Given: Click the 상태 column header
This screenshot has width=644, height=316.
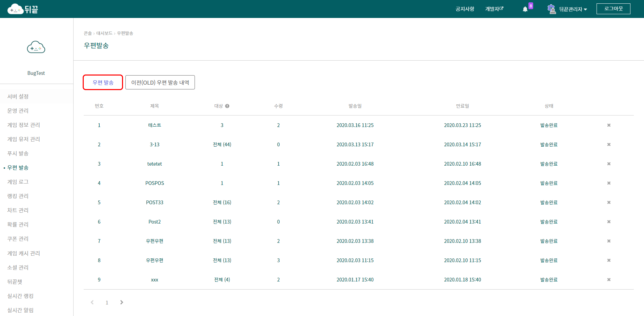Looking at the screenshot, I should tap(549, 106).
